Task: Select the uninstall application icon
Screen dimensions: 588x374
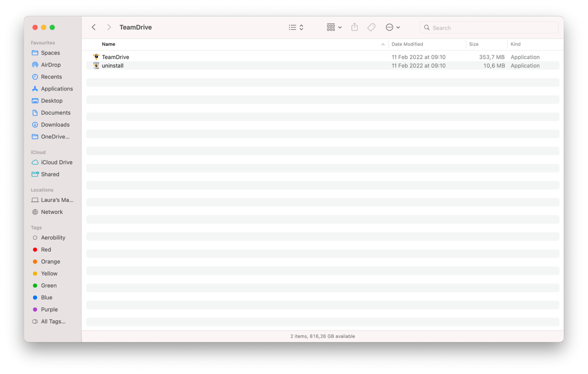Action: pos(97,66)
